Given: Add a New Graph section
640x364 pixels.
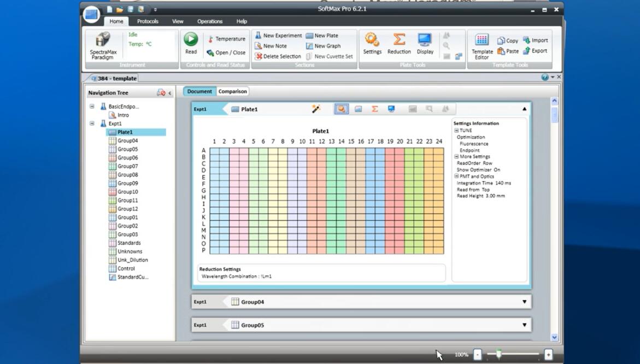Looking at the screenshot, I should tap(323, 46).
